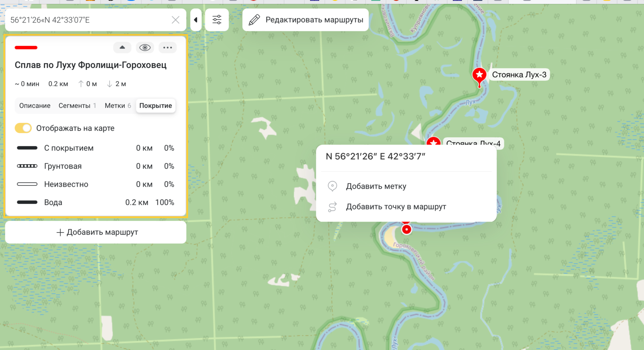Click the red route color swatch
This screenshot has width=644, height=350.
click(x=26, y=47)
